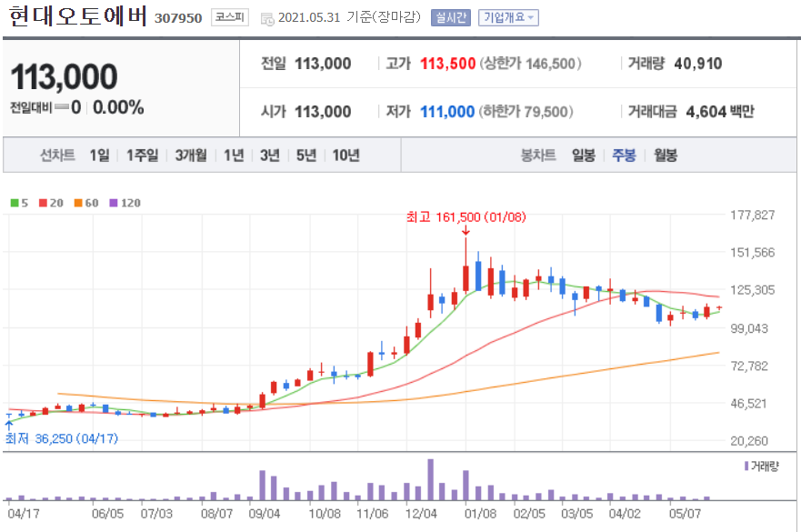The image size is (801, 532).
Task: Select the 1주일 line chart tab
Action: point(143,155)
